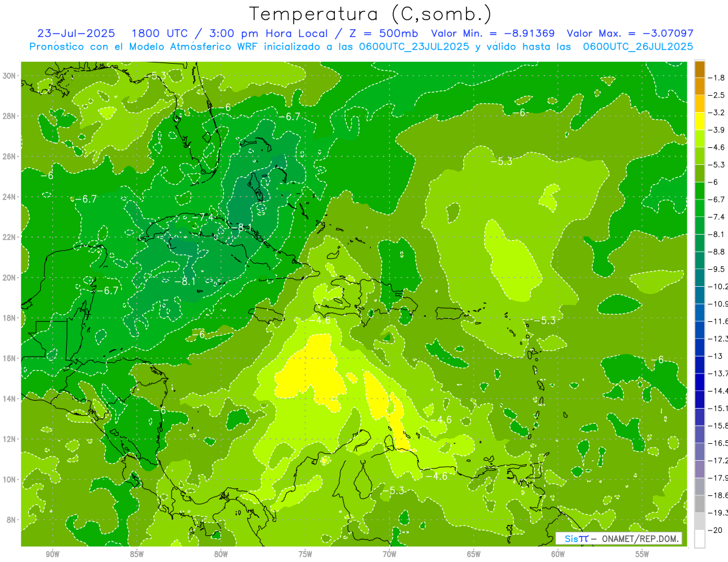Click the legend value -18.6
Screen dimensions: 728x562
coord(718,495)
